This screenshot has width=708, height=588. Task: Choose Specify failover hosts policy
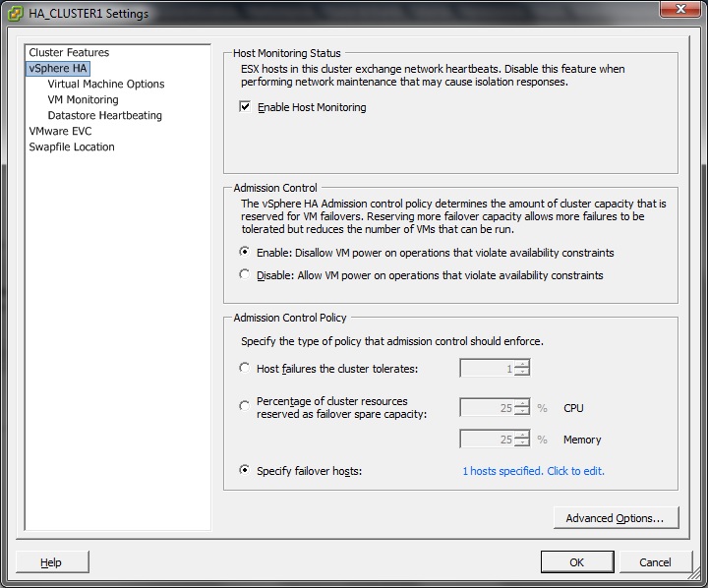pyautogui.click(x=244, y=470)
